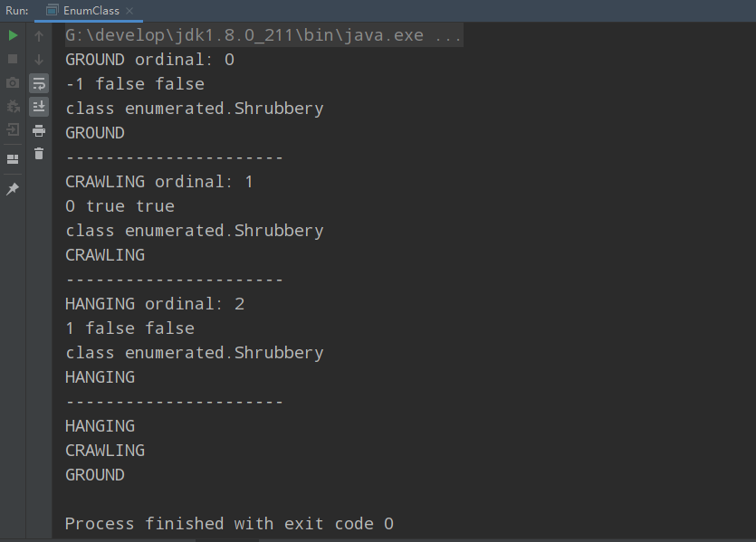Click the "HANGING ordinal: 2" output line
This screenshot has height=542, width=756.
pyautogui.click(x=155, y=304)
